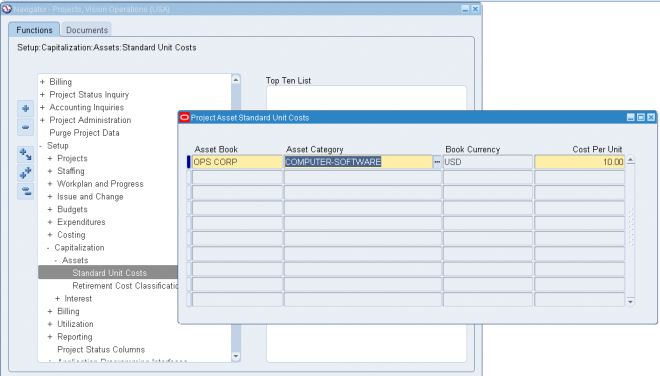This screenshot has width=660, height=376.
Task: Click the expand all icon button
Action: 25,173
